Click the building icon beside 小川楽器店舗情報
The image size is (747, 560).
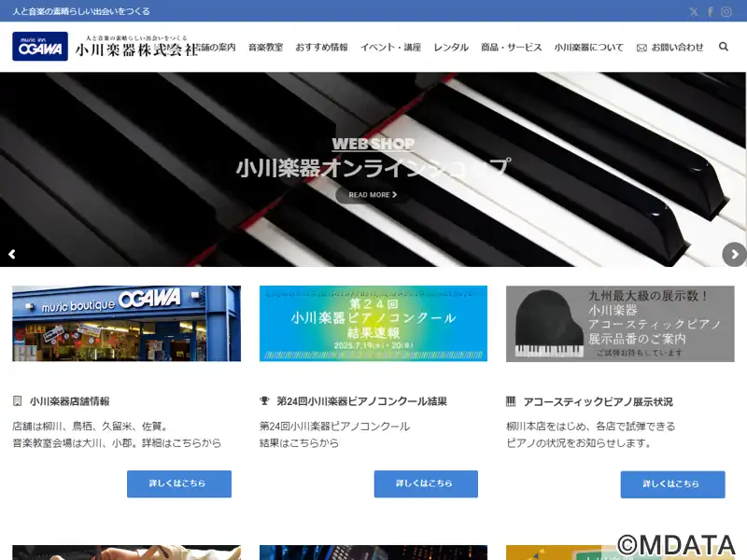coord(17,401)
